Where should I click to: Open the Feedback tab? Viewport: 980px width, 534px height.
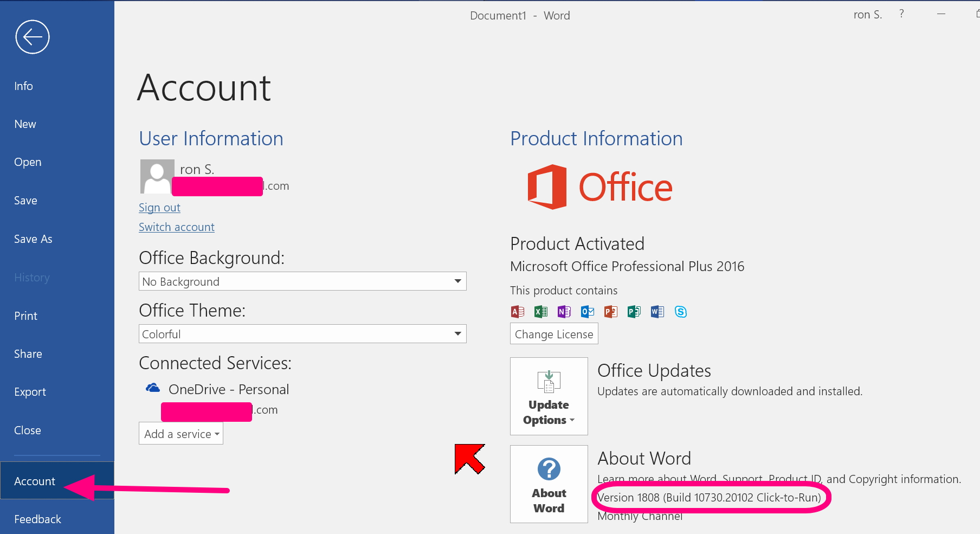(57, 519)
